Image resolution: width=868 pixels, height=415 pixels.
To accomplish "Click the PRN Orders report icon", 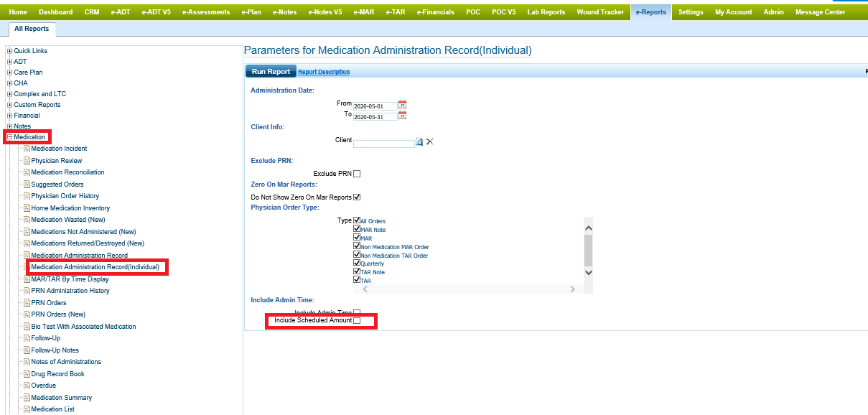I will [27, 303].
